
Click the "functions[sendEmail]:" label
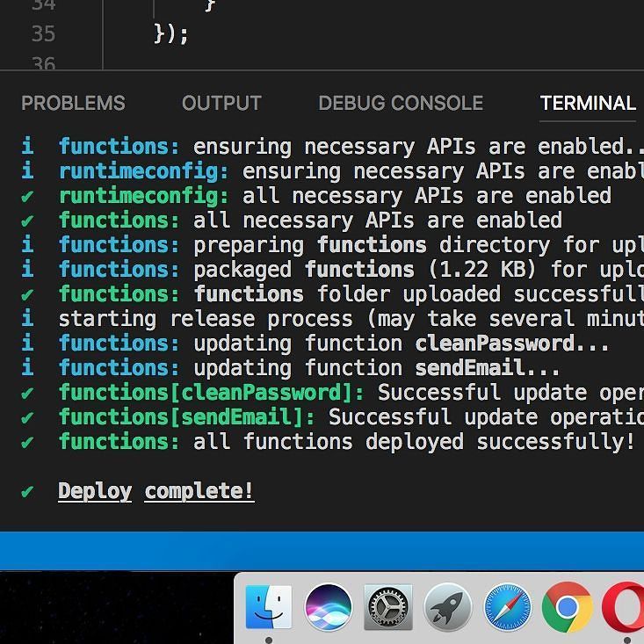coord(187,417)
